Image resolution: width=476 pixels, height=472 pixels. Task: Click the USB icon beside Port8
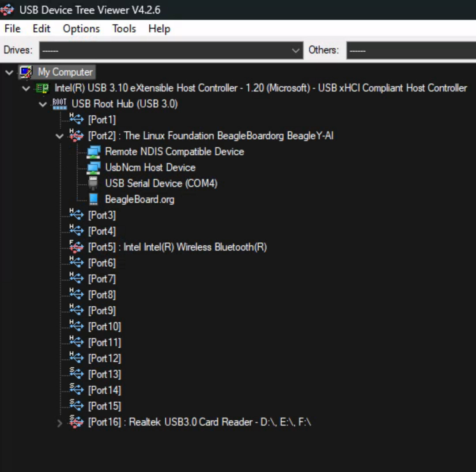(76, 294)
